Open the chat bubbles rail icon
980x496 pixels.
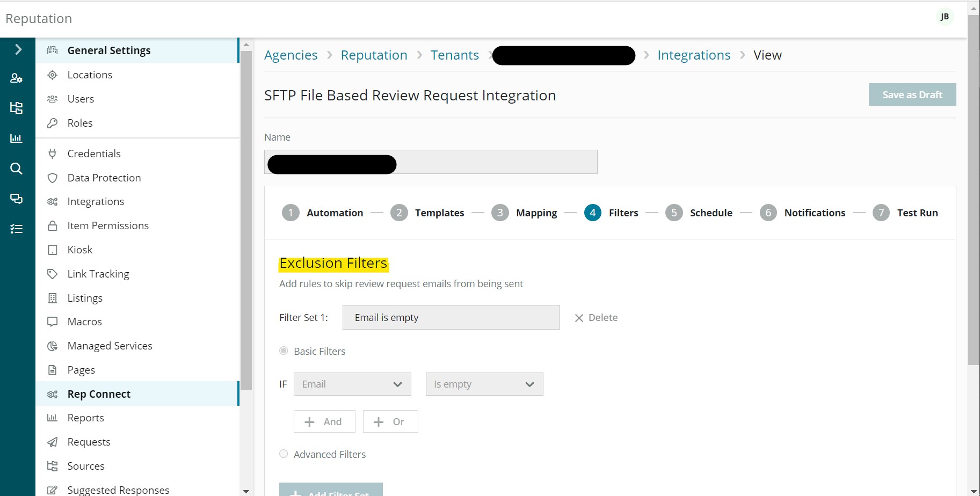[x=17, y=199]
